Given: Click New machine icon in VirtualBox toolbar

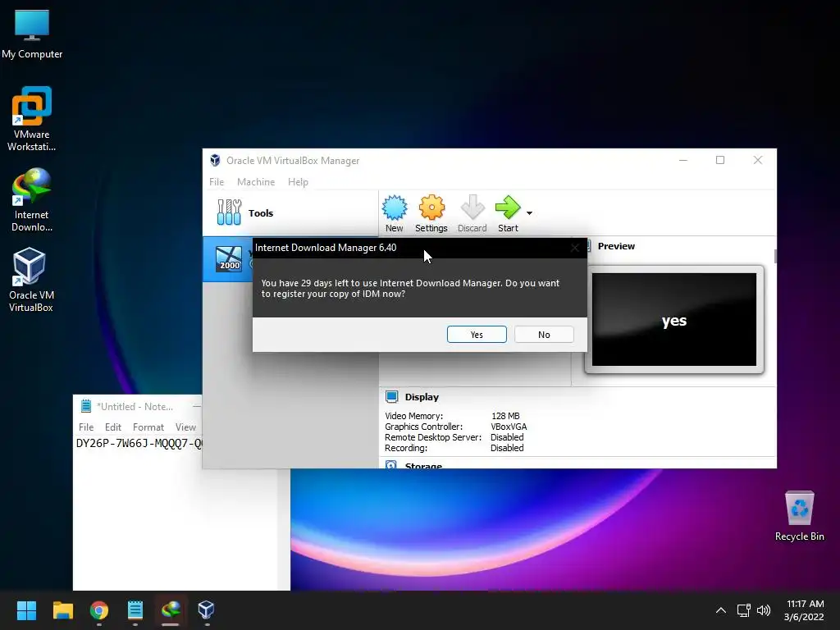Looking at the screenshot, I should (x=395, y=213).
